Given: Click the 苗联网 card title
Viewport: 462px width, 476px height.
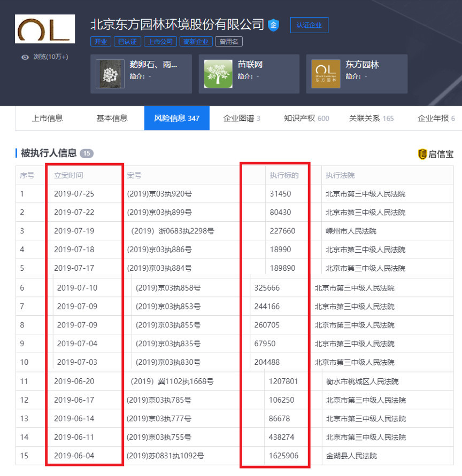Looking at the screenshot, I should pos(250,64).
